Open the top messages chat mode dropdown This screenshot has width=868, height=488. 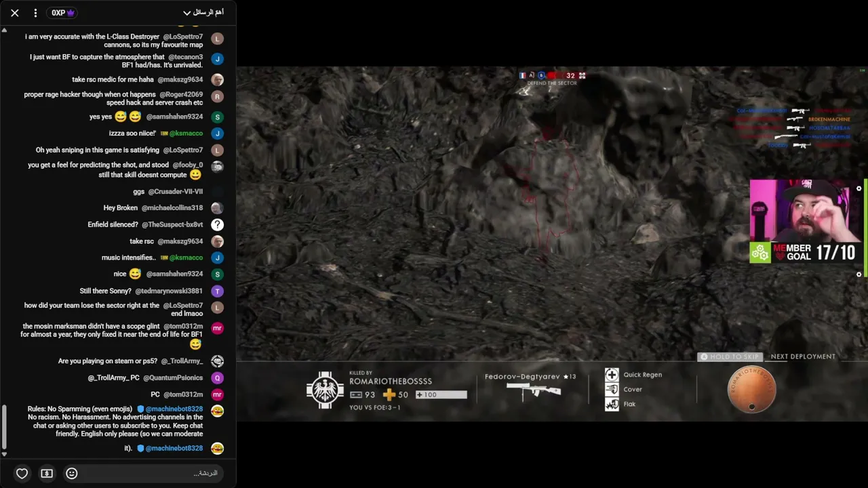(203, 13)
